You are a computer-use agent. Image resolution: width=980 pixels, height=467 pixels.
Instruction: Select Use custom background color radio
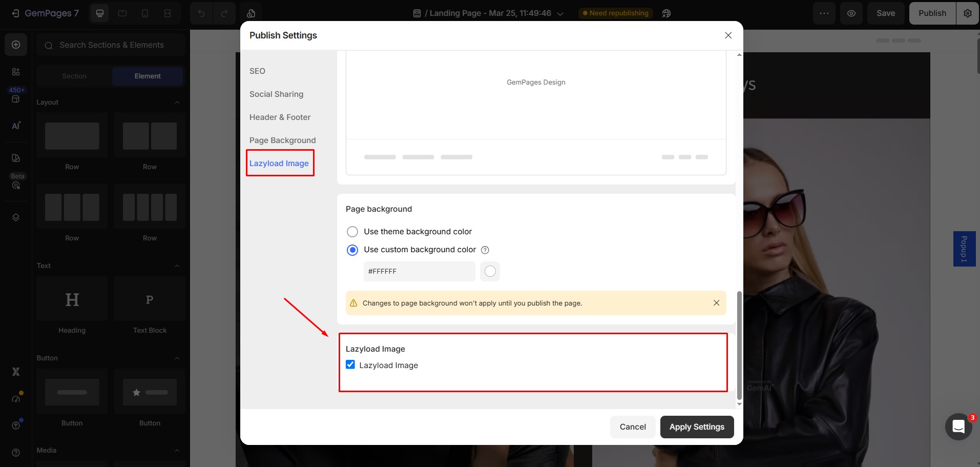coord(352,250)
